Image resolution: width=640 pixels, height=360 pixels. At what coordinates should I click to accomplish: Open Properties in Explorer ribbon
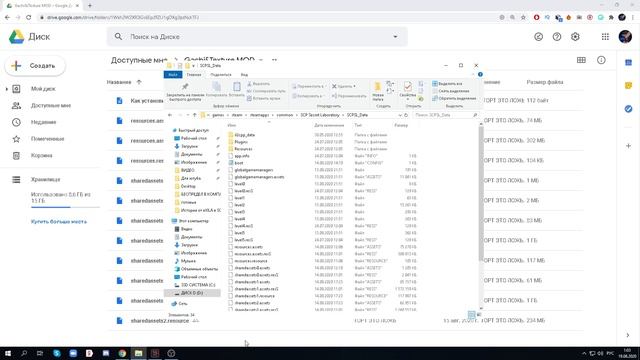tap(407, 90)
